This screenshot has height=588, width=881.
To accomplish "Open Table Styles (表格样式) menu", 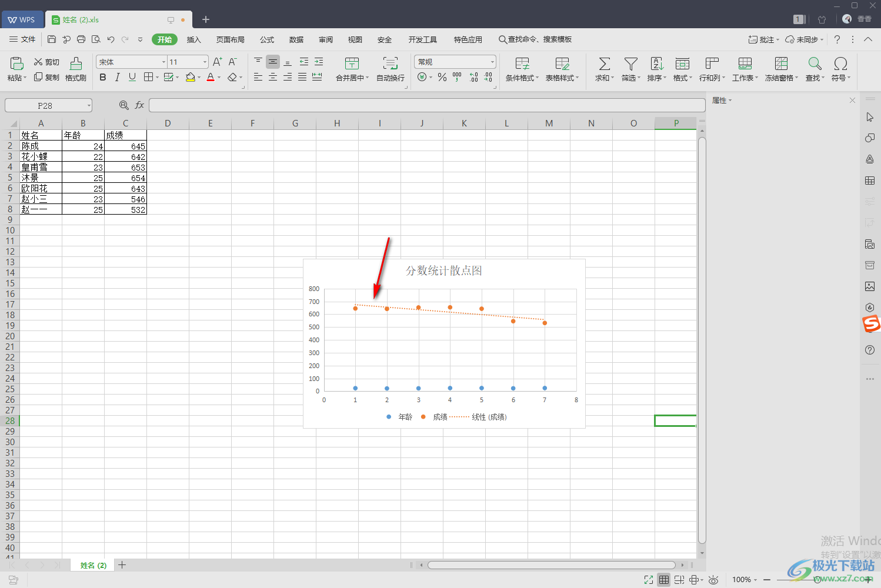I will click(x=562, y=69).
